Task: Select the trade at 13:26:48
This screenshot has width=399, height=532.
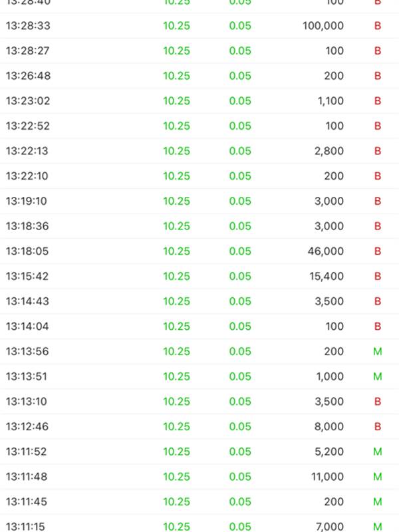Action: coord(28,76)
